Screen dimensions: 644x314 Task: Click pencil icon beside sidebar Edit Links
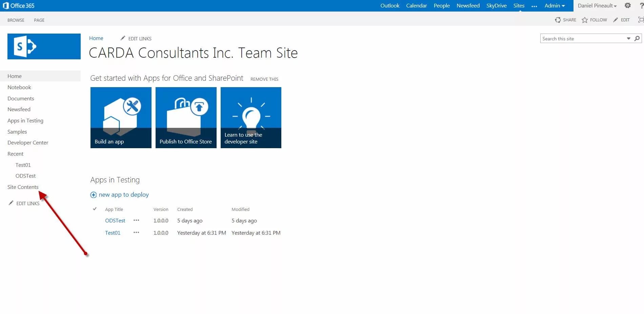(x=11, y=203)
